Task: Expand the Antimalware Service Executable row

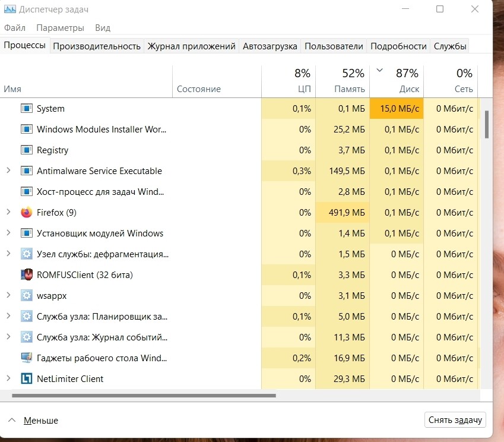Action: [x=9, y=171]
